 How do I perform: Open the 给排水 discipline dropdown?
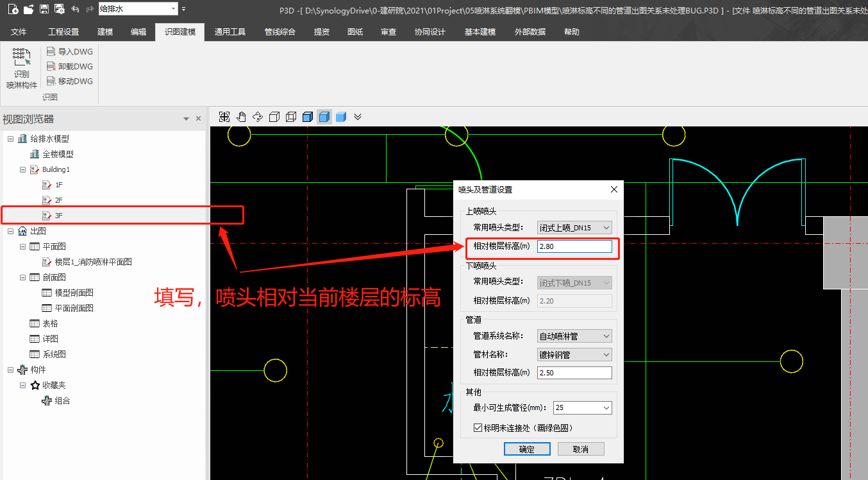pyautogui.click(x=173, y=9)
